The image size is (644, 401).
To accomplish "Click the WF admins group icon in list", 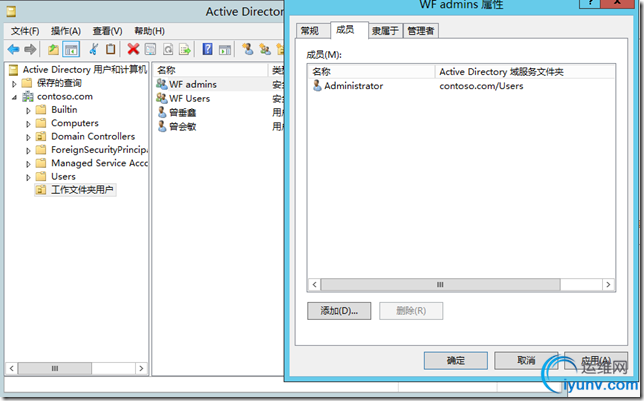I will click(161, 84).
